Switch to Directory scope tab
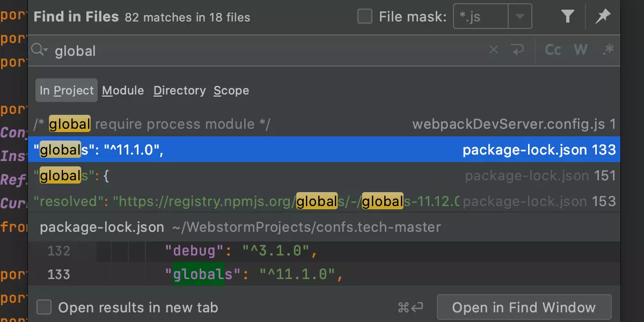The image size is (644, 322). coord(179,90)
